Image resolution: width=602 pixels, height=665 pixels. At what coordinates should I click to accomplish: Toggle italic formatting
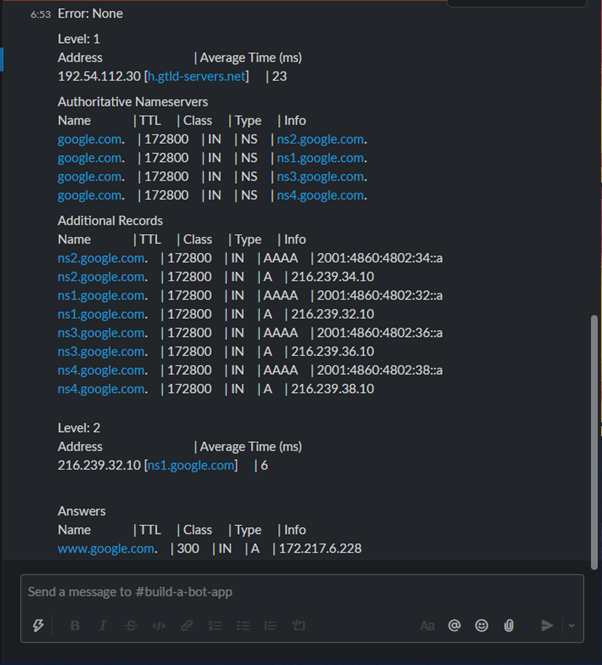[103, 626]
